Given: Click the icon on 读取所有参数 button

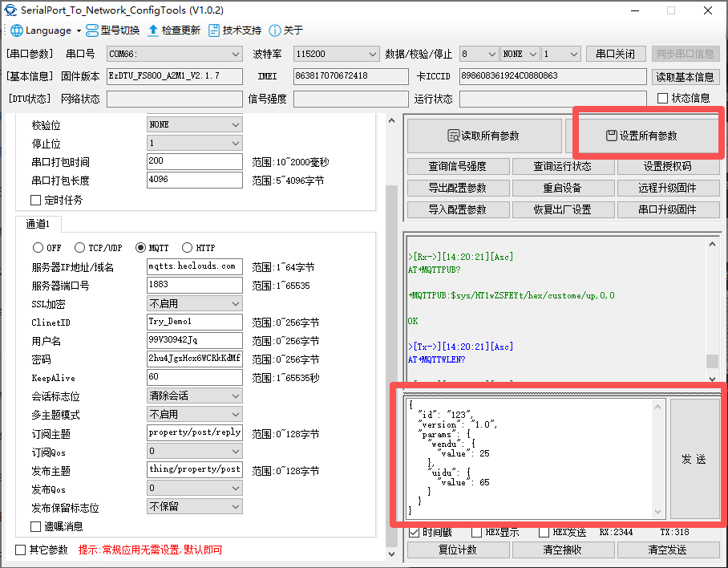Looking at the screenshot, I should (x=453, y=136).
